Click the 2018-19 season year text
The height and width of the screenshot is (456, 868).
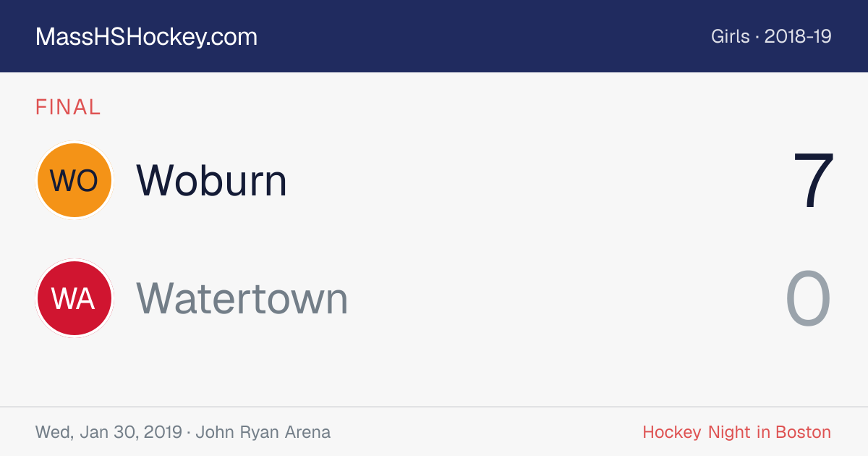click(x=798, y=37)
